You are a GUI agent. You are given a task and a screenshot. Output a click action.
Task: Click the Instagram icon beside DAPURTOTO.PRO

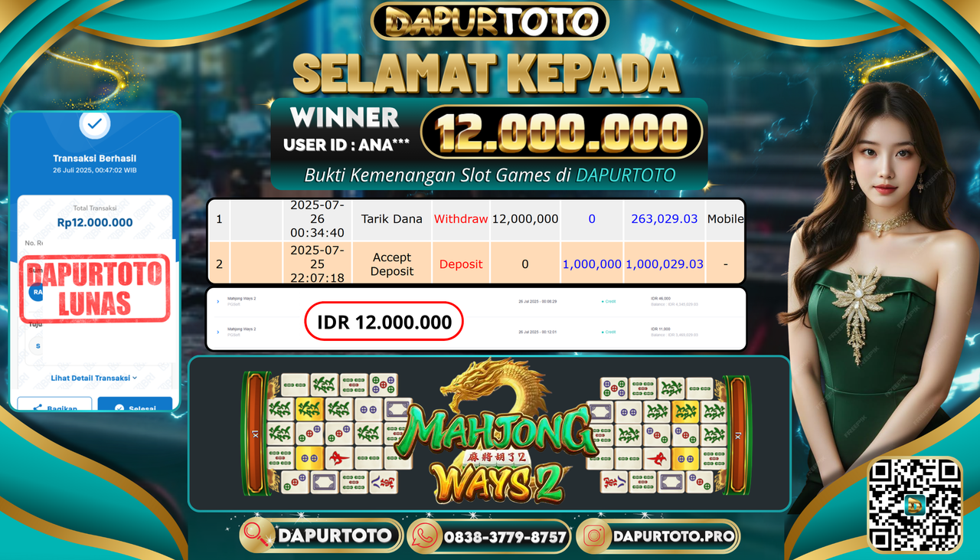(595, 536)
